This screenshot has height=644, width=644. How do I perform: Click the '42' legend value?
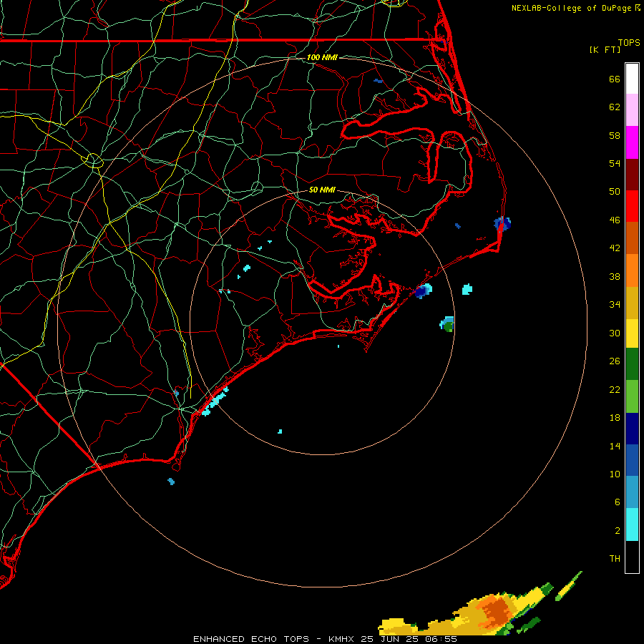click(x=615, y=248)
